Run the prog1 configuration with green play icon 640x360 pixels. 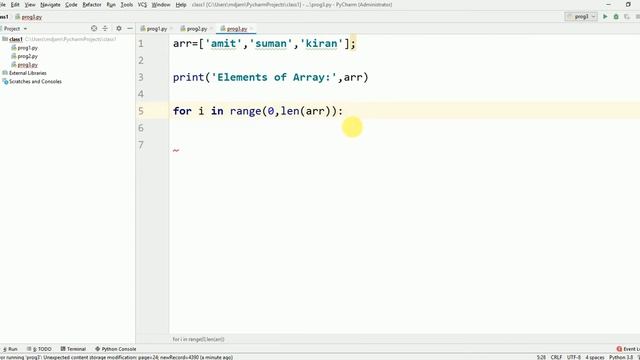(x=605, y=17)
